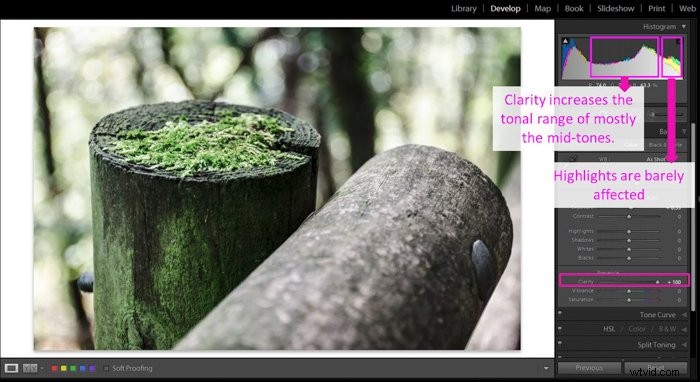This screenshot has width=700, height=382.
Task: Expand the HSL / Color / B&W panel triangle
Action: [x=684, y=329]
